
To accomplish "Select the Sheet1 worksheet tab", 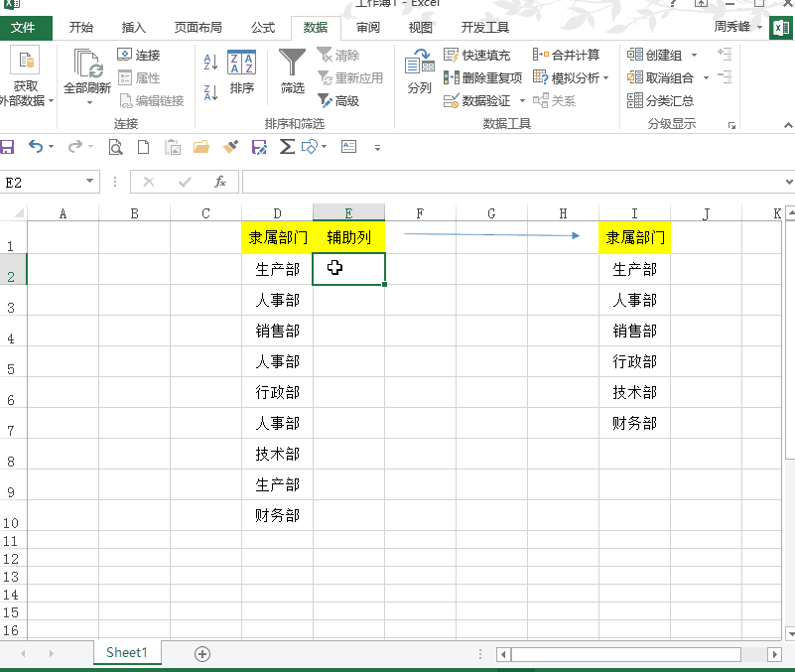I will click(x=127, y=652).
